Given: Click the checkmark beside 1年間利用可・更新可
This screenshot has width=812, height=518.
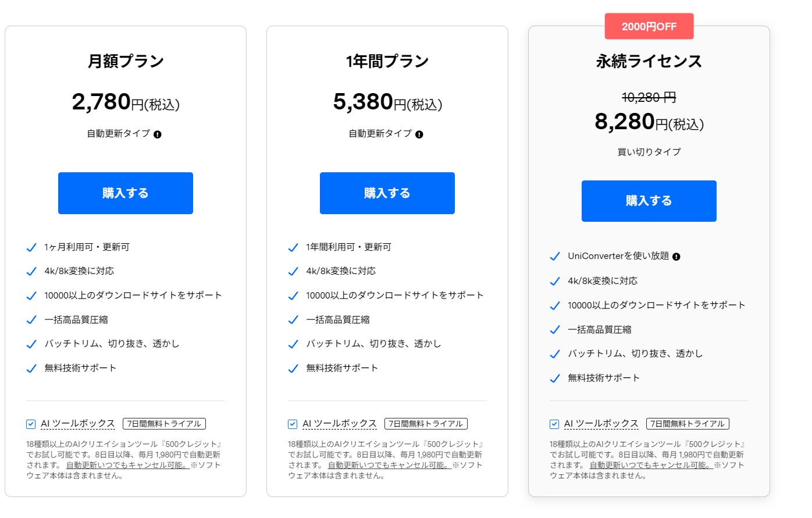Looking at the screenshot, I should pos(293,247).
